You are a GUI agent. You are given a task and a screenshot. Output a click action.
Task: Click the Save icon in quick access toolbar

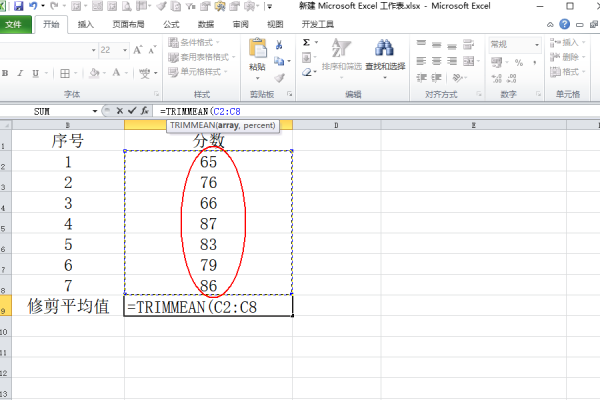18,6
